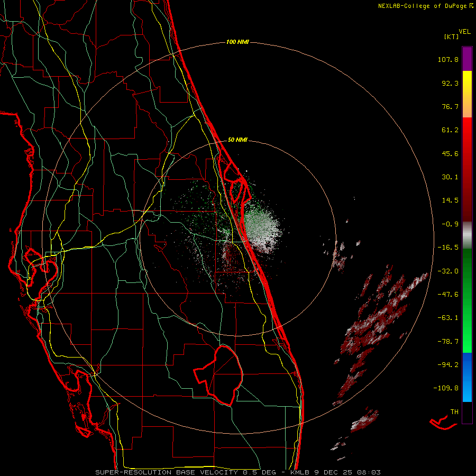Click the TH threshold label

tap(454, 412)
